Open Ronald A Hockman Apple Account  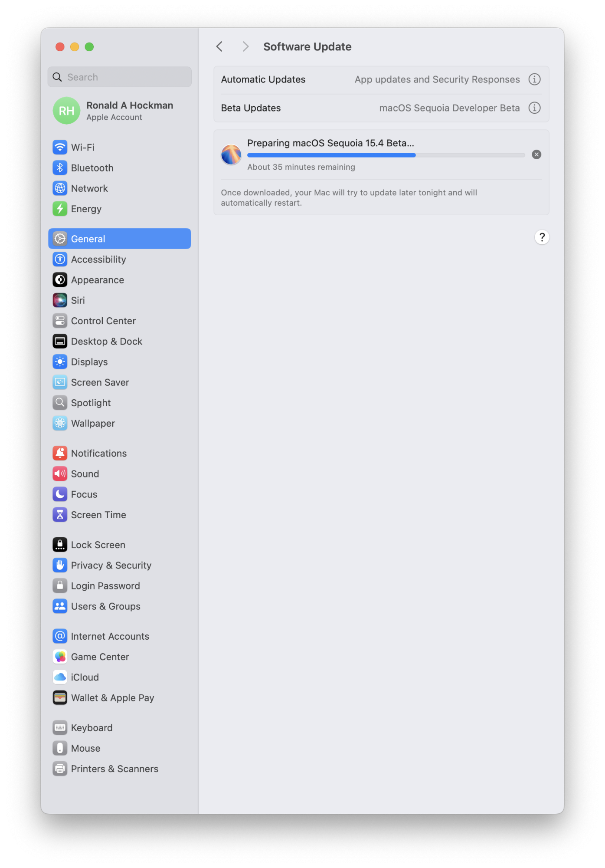pos(119,111)
